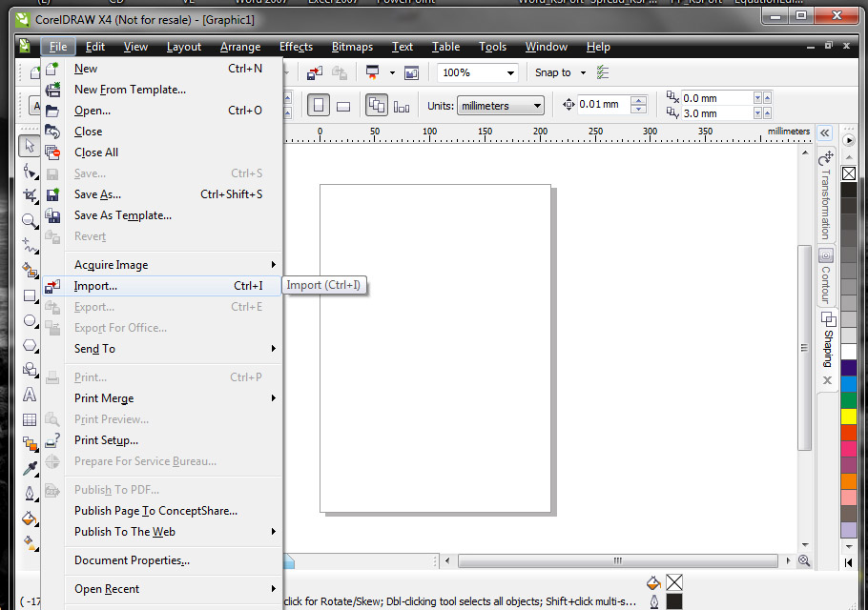Select the Outline pen tool in toolbox

click(30, 494)
